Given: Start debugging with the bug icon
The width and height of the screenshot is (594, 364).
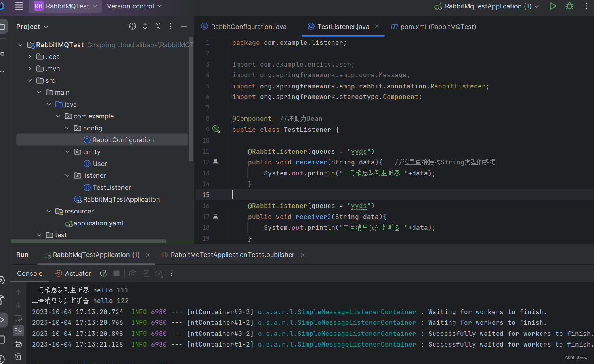Looking at the screenshot, I should (x=569, y=6).
